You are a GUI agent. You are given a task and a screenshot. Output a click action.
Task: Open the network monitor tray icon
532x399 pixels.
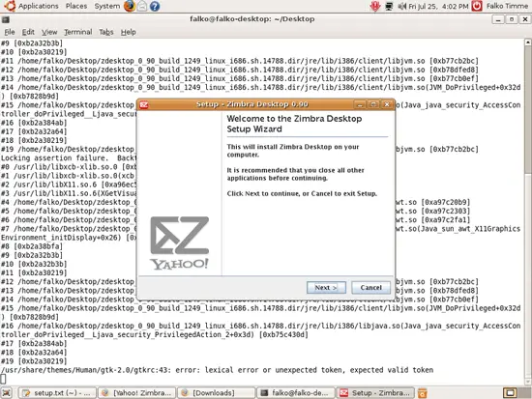pos(389,6)
